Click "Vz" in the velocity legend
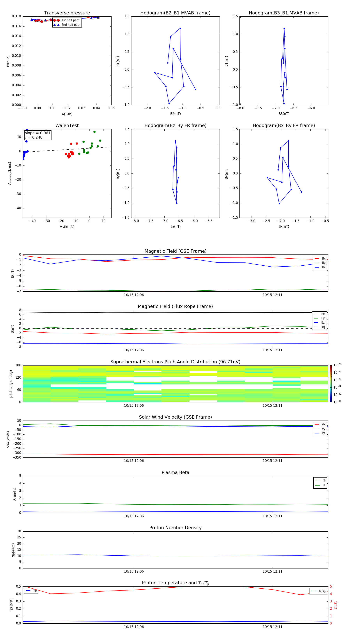The image size is (351, 644). (x=324, y=433)
